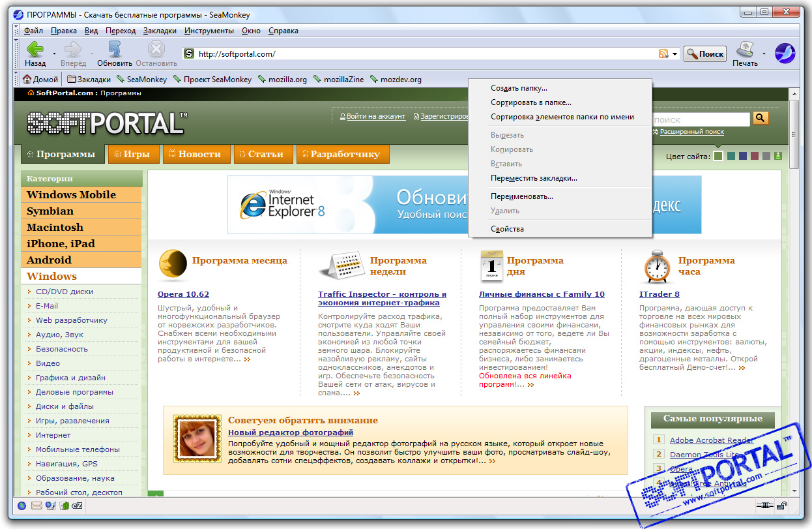Open the Инструменты menu
812x529 pixels.
209,31
